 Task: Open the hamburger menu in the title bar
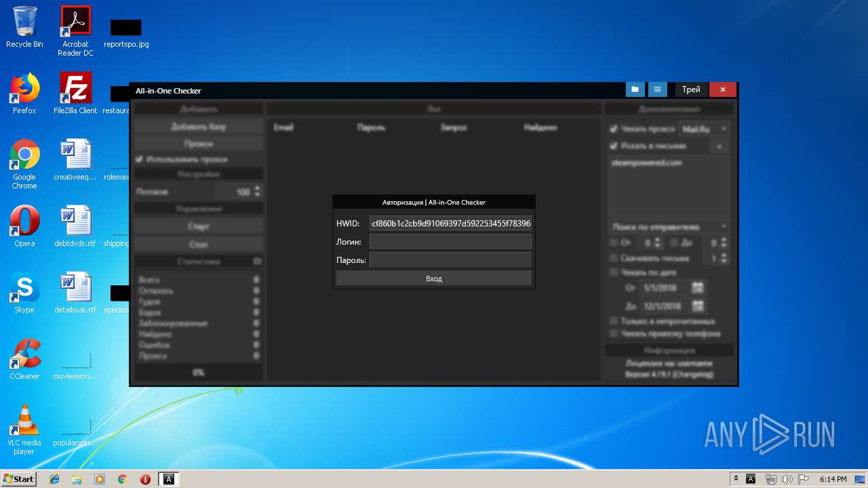tap(657, 89)
